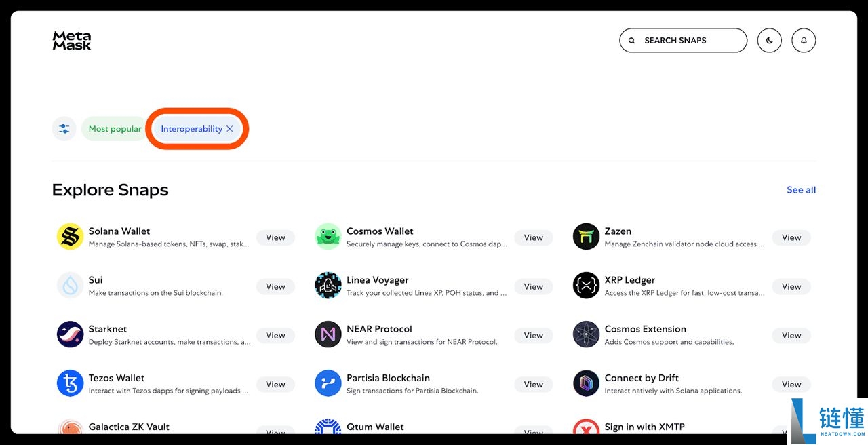Select the Interoperability filter chip
The image size is (868, 445).
[197, 129]
